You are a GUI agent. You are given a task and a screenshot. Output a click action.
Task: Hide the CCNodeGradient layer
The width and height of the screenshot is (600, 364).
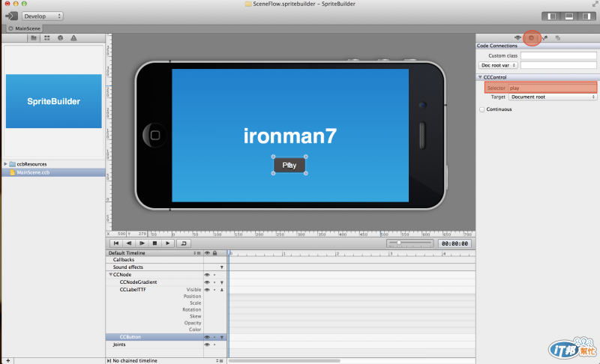[x=207, y=282]
